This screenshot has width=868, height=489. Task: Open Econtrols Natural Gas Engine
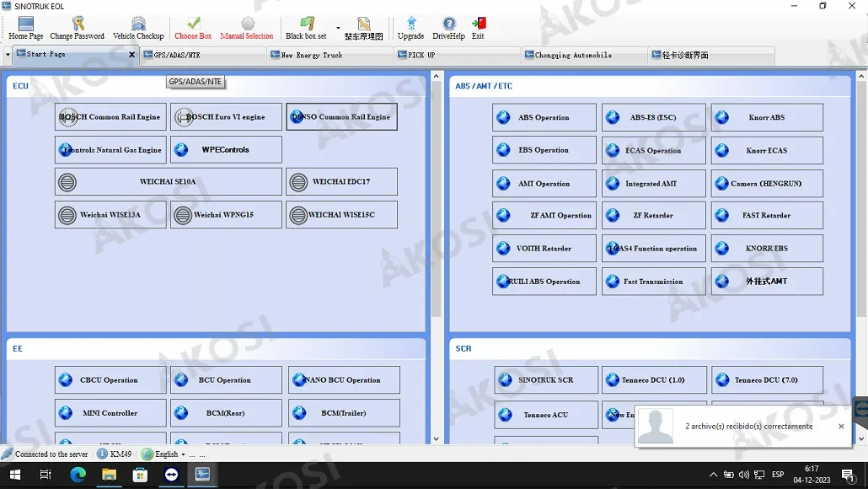tap(110, 149)
